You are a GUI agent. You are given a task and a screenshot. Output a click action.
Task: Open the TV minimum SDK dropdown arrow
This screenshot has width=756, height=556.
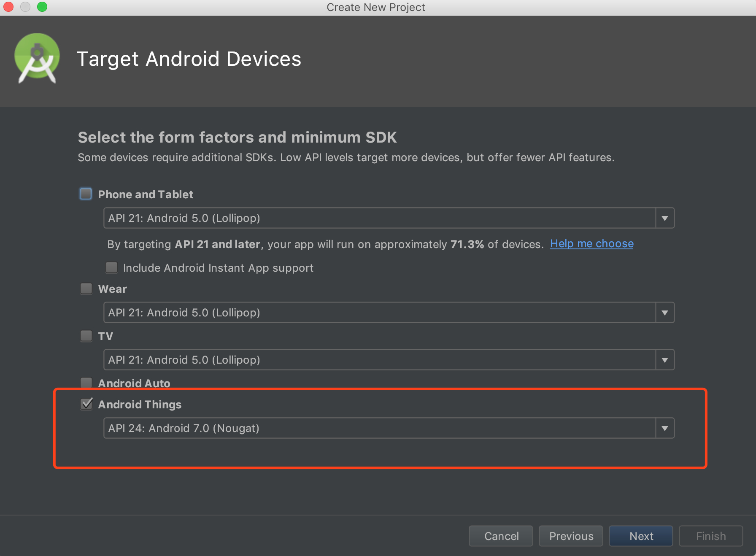(665, 360)
